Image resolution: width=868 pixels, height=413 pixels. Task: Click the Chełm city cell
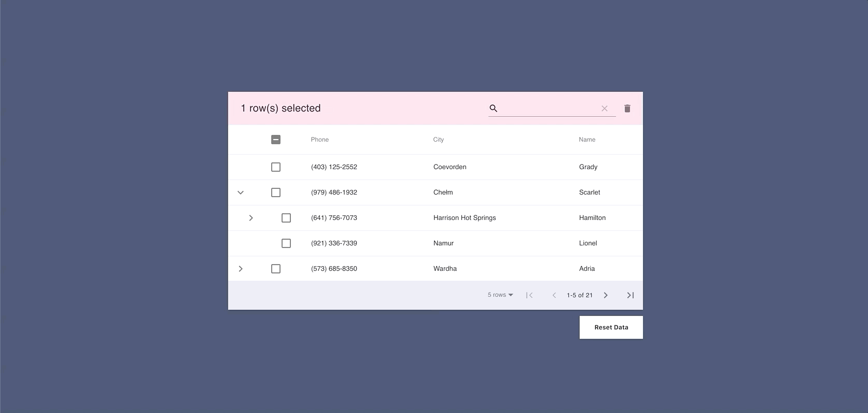[x=443, y=192]
